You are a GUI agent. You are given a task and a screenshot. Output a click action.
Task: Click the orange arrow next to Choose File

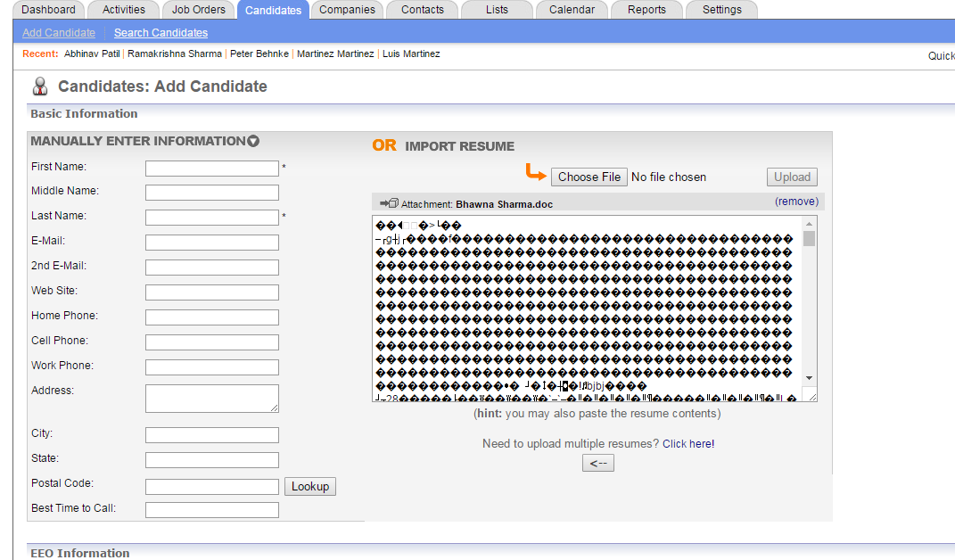pos(535,172)
